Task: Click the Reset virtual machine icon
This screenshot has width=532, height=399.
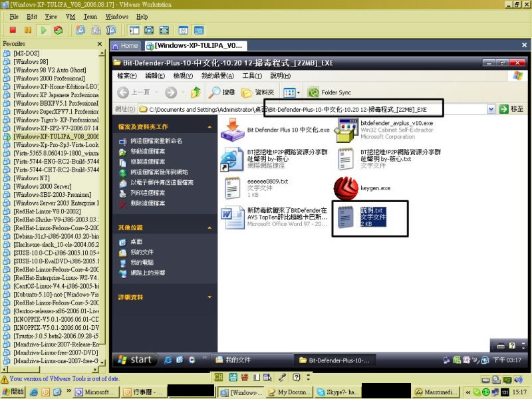Action: point(59,30)
